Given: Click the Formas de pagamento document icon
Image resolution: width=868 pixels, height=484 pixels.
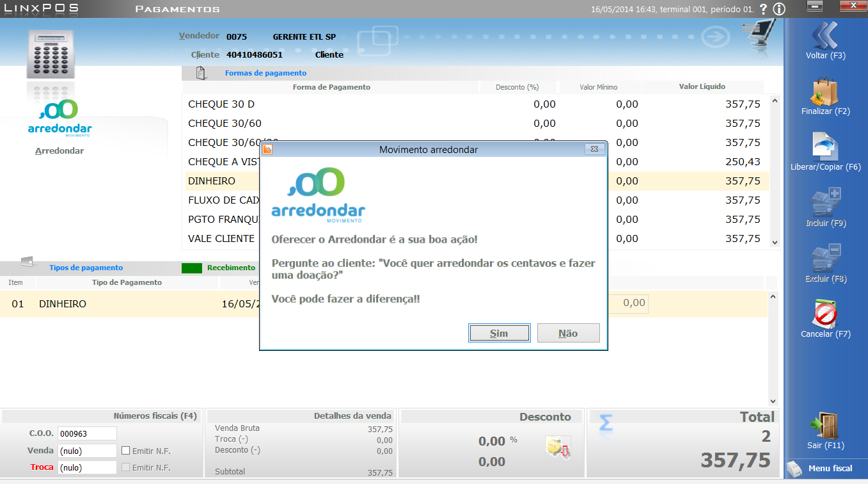Looking at the screenshot, I should click(x=201, y=73).
